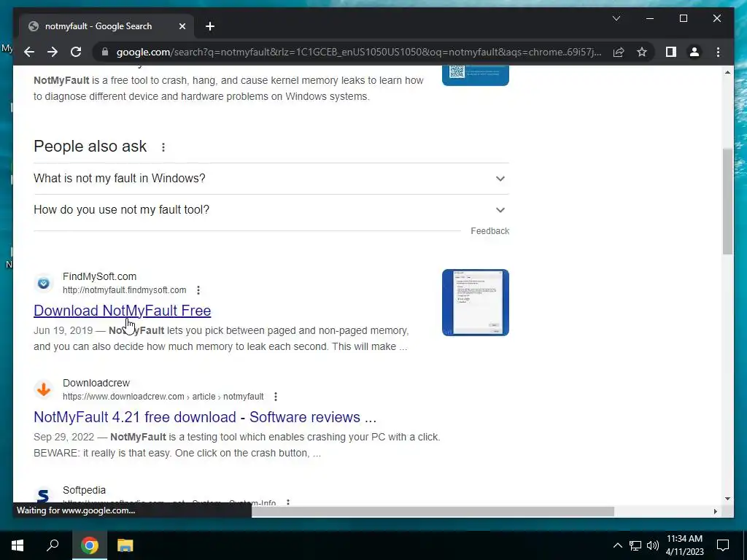Click the horizontal scrollbar thumb
The image size is (747, 560).
pyautogui.click(x=433, y=511)
